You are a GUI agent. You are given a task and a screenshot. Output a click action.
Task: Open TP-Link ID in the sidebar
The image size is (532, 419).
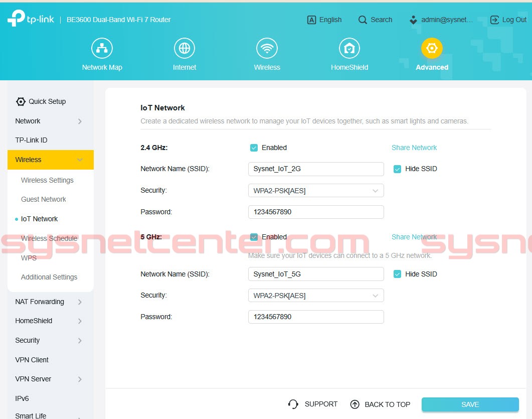31,140
